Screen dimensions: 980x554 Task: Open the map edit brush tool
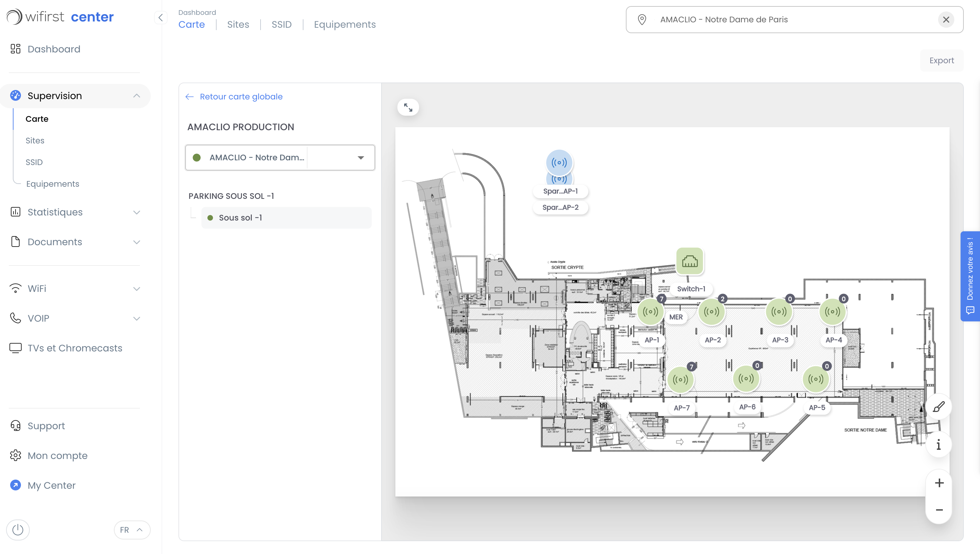[x=938, y=407]
